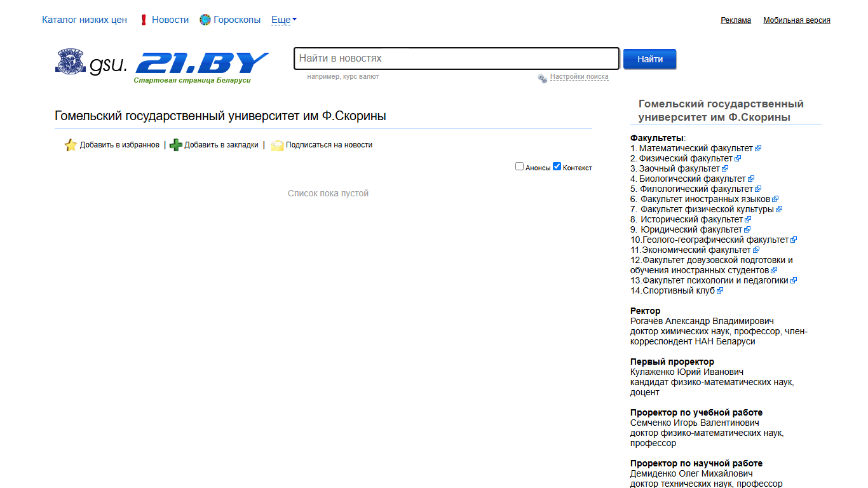Open Факультет физической культуры link
This screenshot has width=868, height=488.
[707, 209]
